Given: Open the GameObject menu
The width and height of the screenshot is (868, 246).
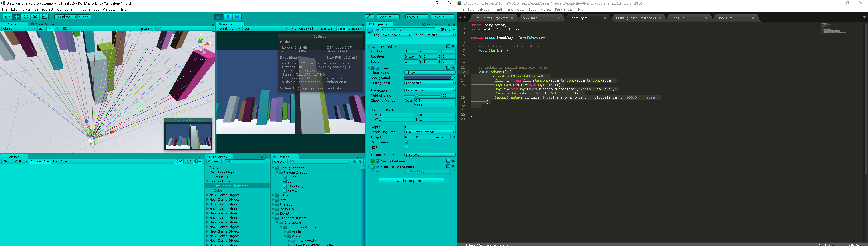Looking at the screenshot, I should (x=43, y=9).
